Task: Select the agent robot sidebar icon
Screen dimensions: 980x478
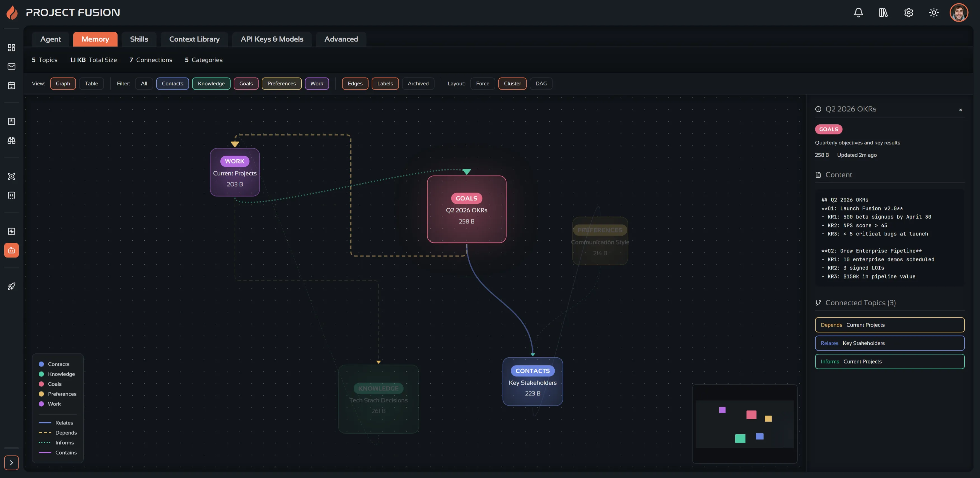Action: pos(11,250)
